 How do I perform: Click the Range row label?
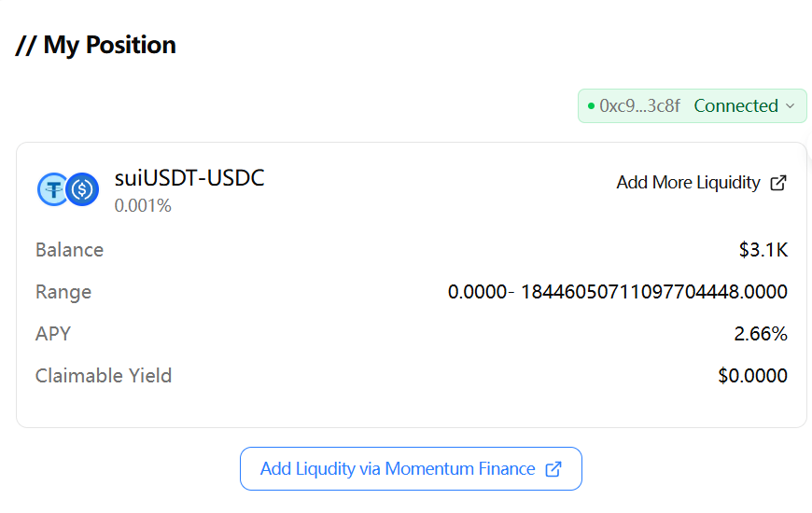click(63, 292)
